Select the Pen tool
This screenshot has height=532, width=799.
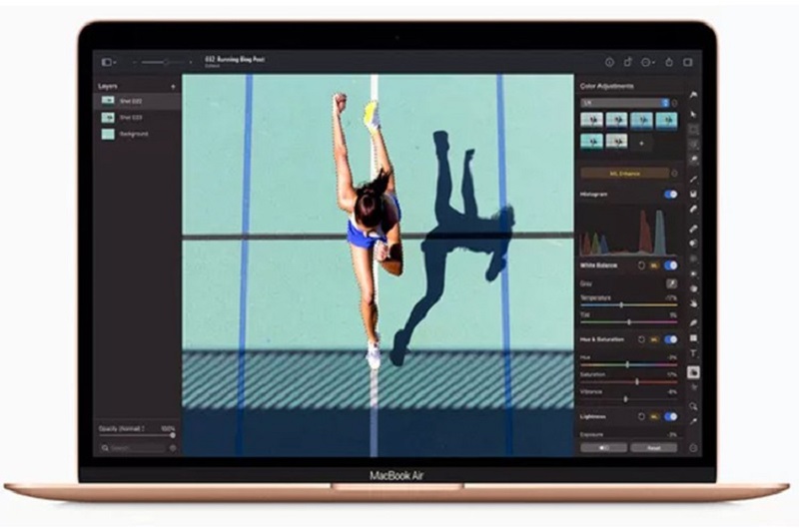coord(693,322)
